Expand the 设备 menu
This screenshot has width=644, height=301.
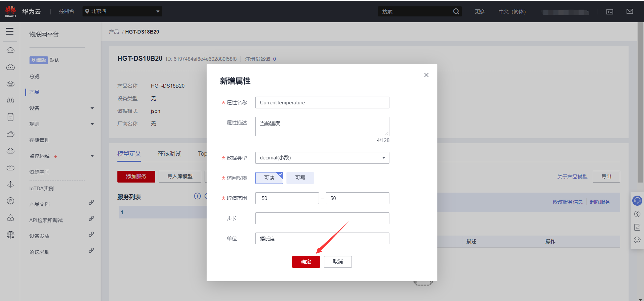(x=92, y=108)
